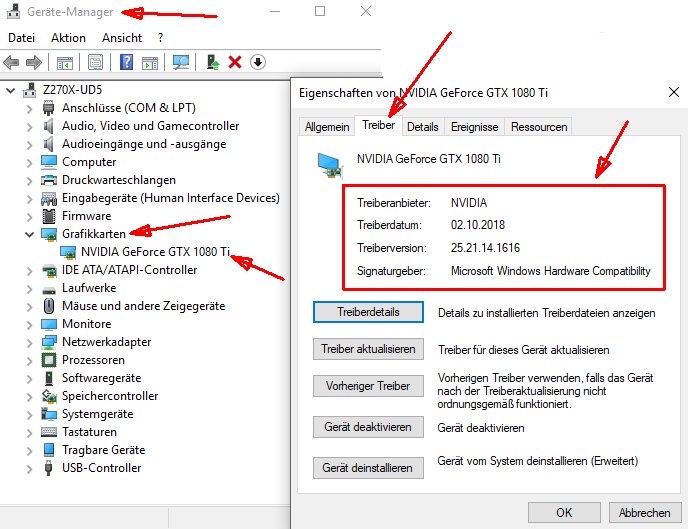Viewport: 688px width, 529px height.
Task: Click the Laufwerke drive icon
Action: tap(49, 290)
